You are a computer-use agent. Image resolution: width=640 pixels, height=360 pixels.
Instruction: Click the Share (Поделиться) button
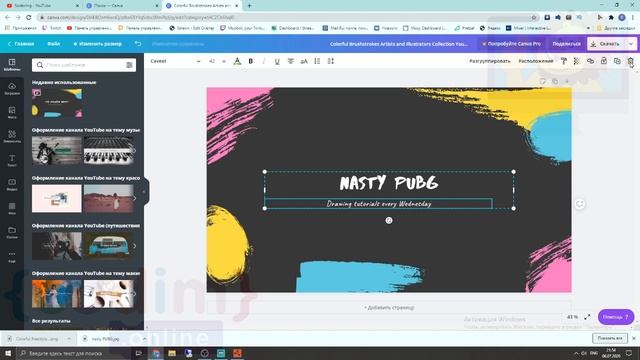(x=566, y=44)
